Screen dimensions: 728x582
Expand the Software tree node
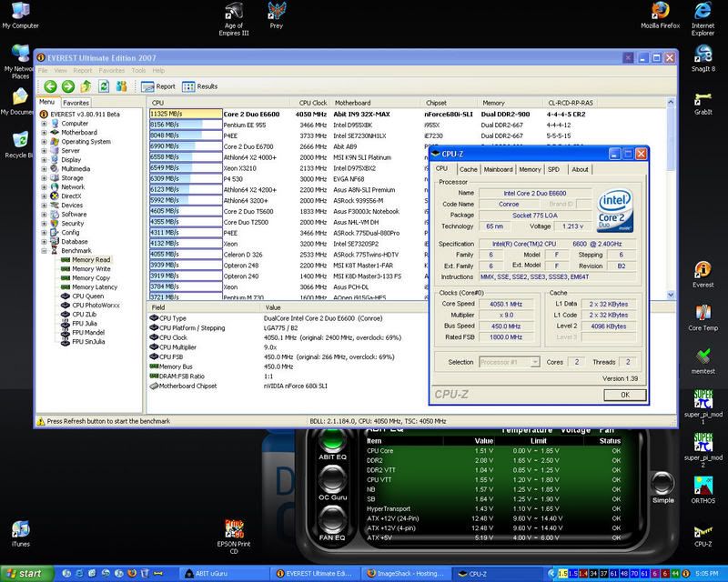(44, 215)
